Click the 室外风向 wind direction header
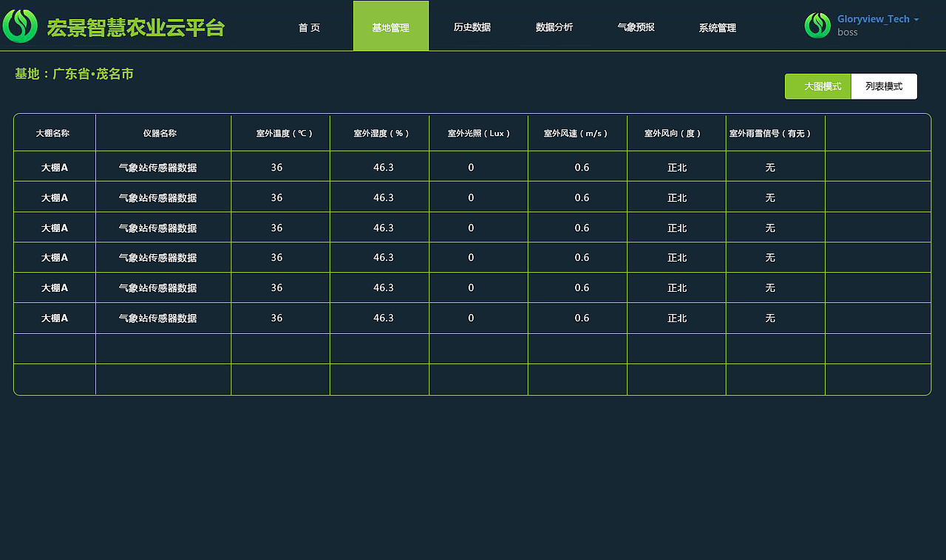This screenshot has height=560, width=946. pyautogui.click(x=676, y=133)
